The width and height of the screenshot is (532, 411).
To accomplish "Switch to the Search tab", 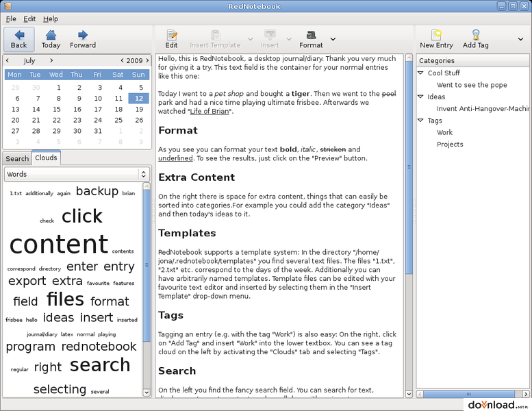I will (17, 158).
